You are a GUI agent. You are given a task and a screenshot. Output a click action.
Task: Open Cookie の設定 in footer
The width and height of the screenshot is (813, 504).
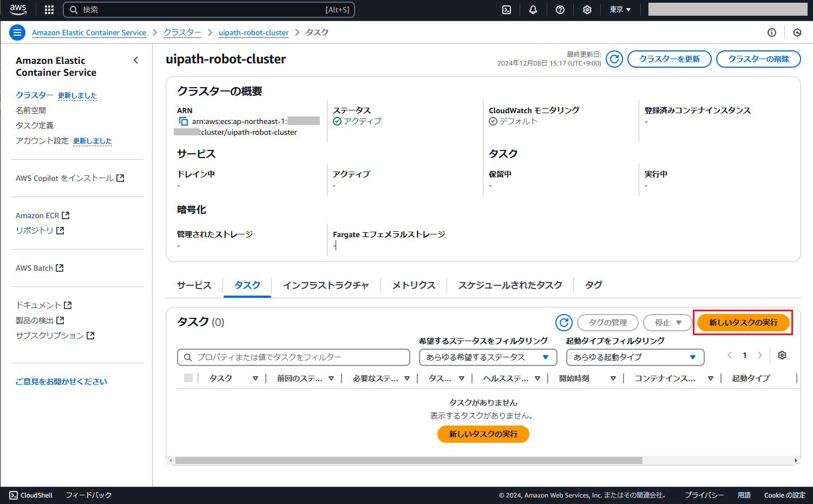click(x=784, y=495)
